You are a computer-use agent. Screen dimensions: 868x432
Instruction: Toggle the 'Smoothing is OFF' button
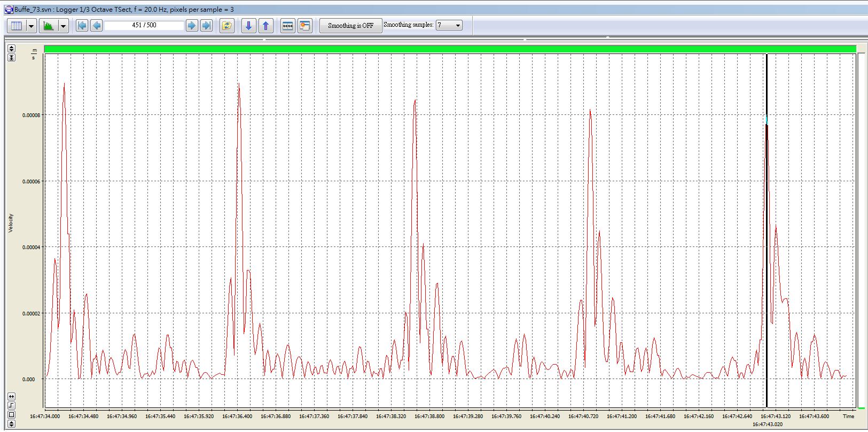coord(350,26)
